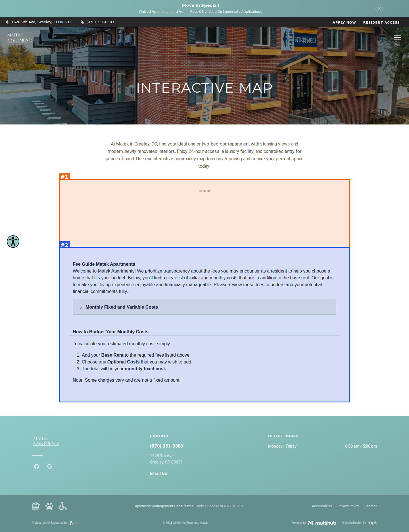Click the Matek Apartments header logo
Image resolution: width=409 pixels, height=532 pixels.
click(x=20, y=38)
